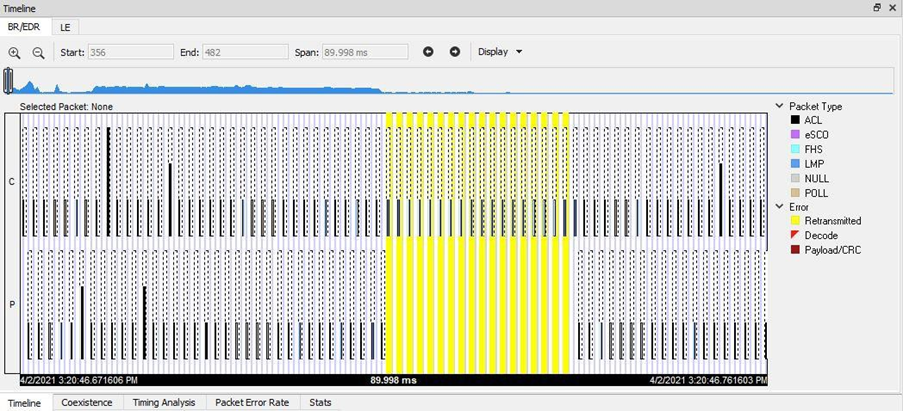Click the eSCO legend label

[817, 135]
